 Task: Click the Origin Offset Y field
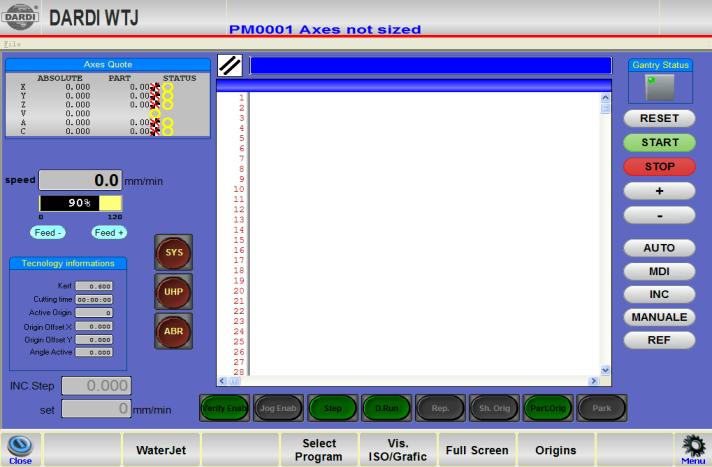94,340
